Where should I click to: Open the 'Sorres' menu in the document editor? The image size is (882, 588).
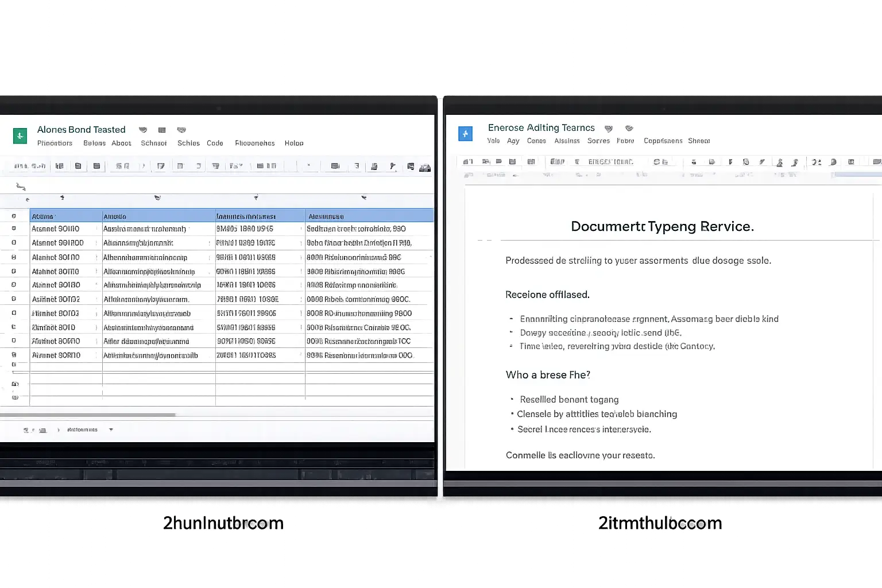[x=598, y=141]
